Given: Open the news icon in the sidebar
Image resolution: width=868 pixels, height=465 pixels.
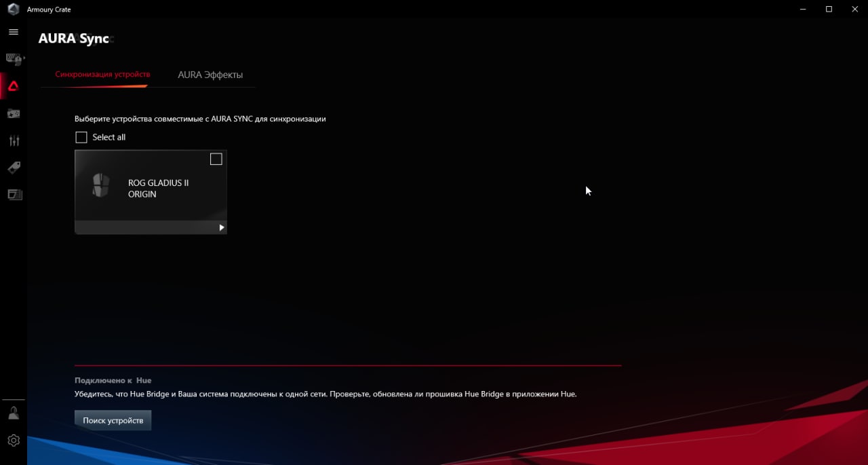Looking at the screenshot, I should (x=14, y=195).
